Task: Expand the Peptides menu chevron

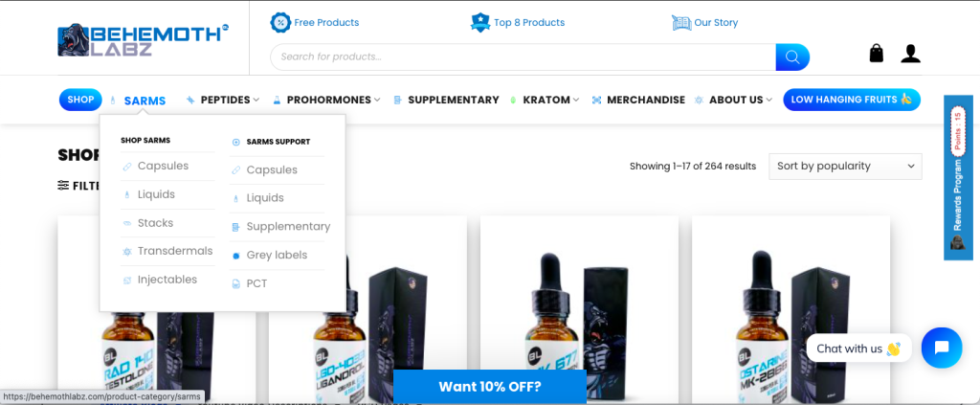Action: (256, 100)
